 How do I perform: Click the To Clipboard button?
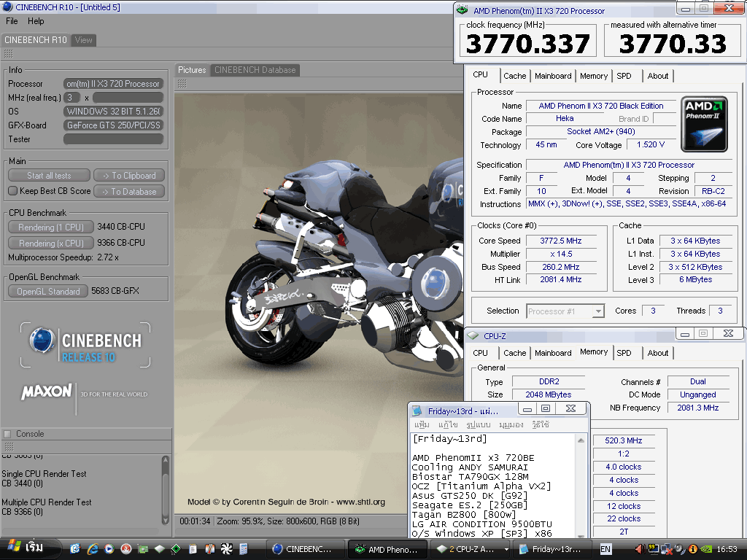pos(129,175)
